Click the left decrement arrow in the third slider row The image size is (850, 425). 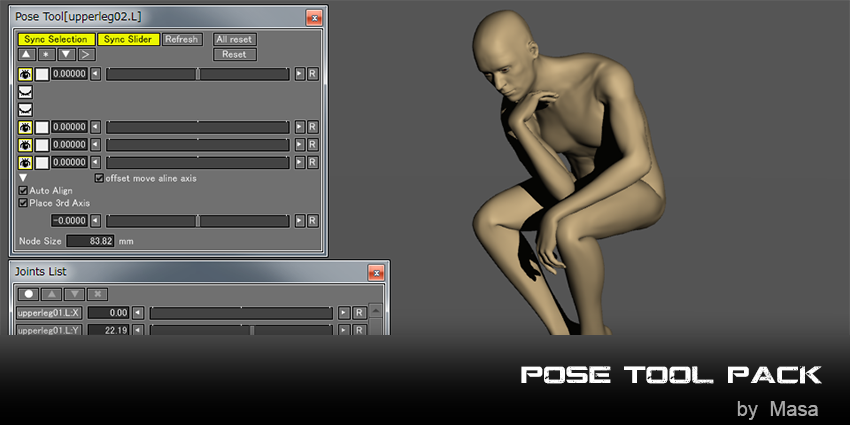pyautogui.click(x=95, y=145)
